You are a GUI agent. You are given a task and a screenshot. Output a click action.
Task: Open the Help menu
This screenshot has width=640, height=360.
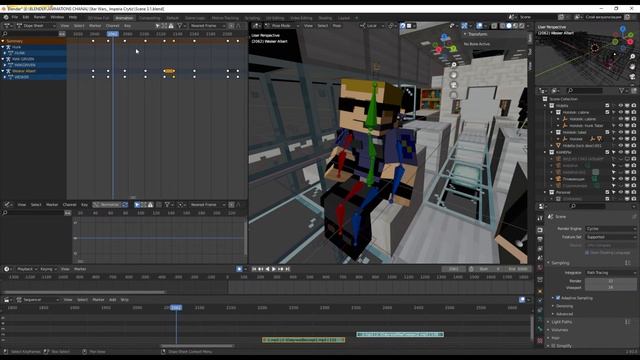73,18
